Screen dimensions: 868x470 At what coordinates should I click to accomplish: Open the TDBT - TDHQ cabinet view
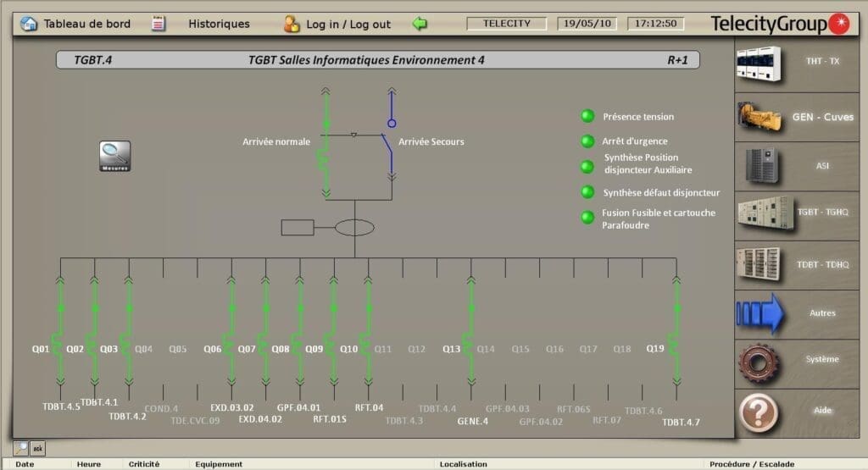point(759,264)
